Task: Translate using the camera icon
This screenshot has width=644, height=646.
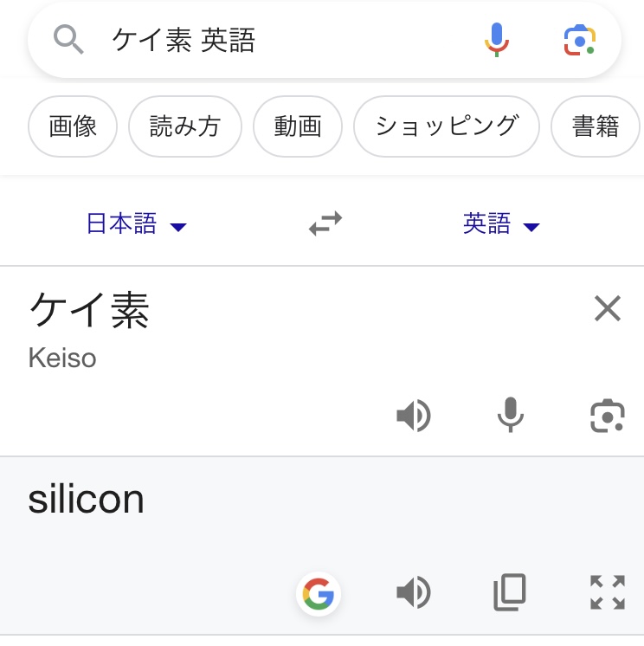Action: pos(607,417)
